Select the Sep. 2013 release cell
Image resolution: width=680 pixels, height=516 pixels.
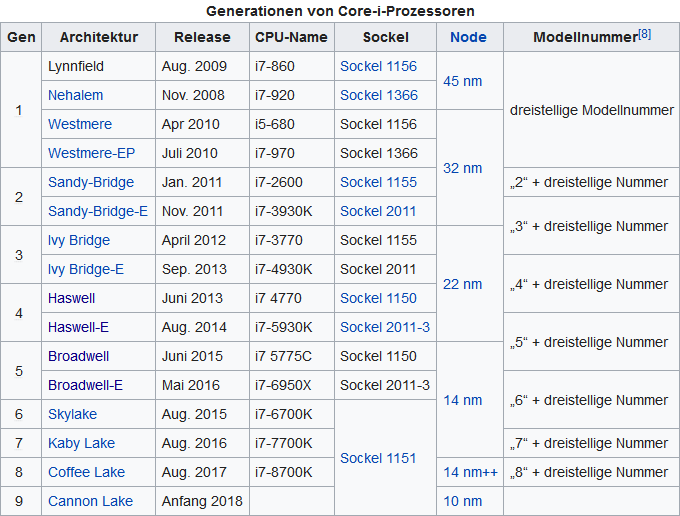coord(202,269)
